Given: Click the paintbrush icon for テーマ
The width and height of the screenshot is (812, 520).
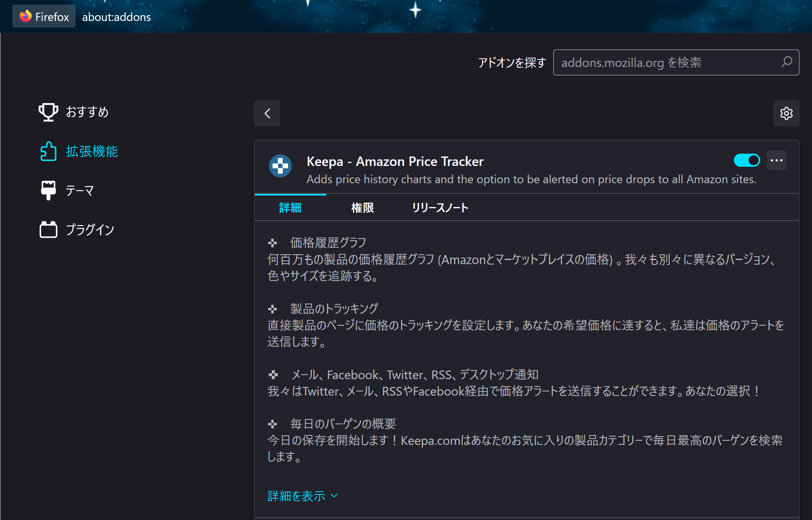Looking at the screenshot, I should 48,190.
